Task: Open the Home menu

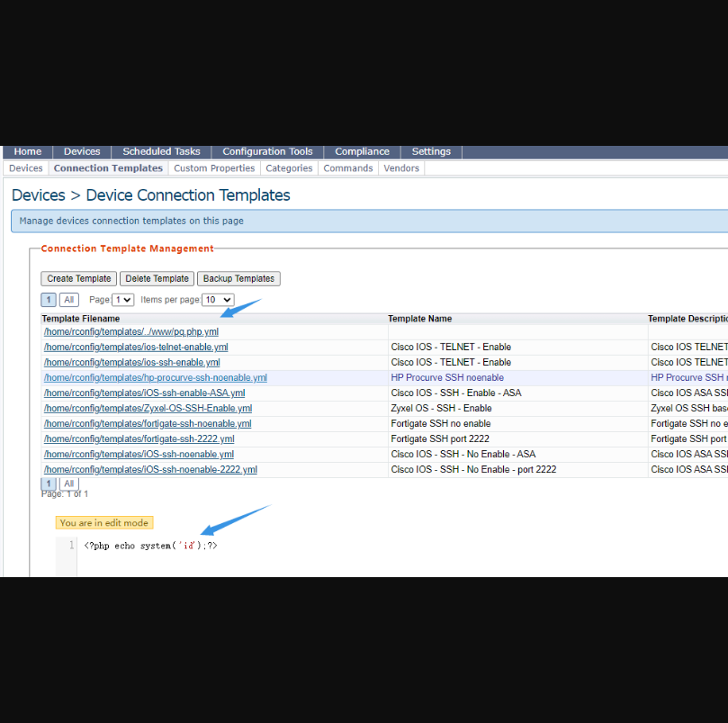Action: pyautogui.click(x=28, y=152)
